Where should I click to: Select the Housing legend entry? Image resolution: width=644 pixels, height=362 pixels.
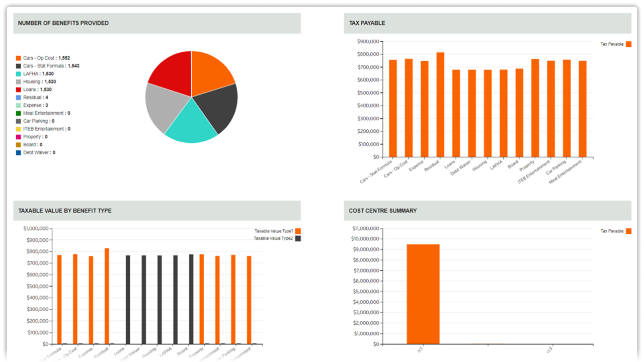tap(39, 82)
